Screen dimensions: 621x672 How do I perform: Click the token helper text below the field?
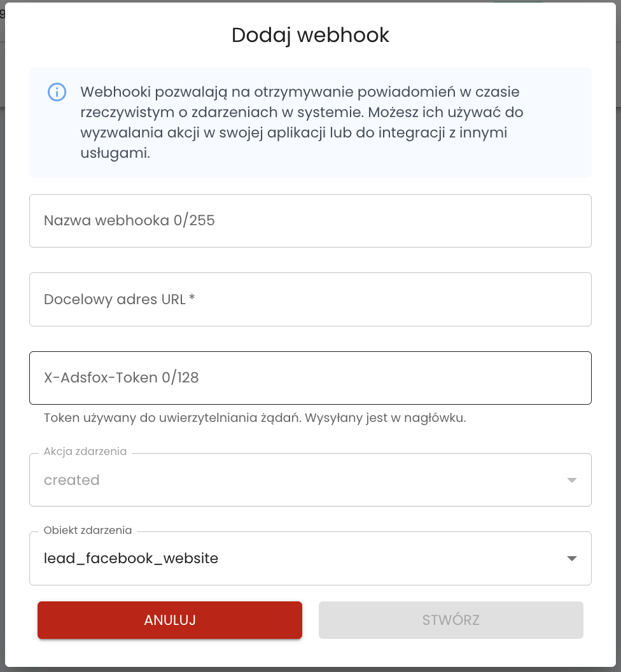(255, 419)
